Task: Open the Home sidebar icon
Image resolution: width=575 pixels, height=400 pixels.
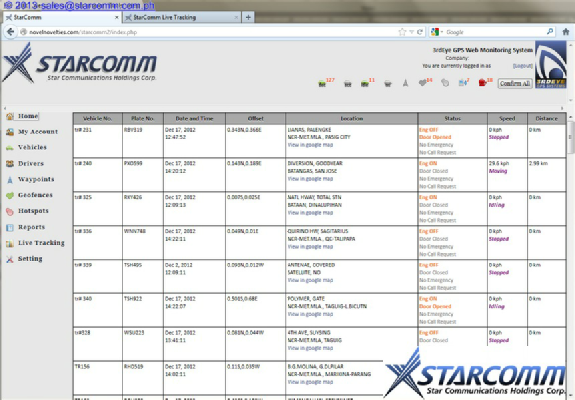Action: (x=10, y=116)
